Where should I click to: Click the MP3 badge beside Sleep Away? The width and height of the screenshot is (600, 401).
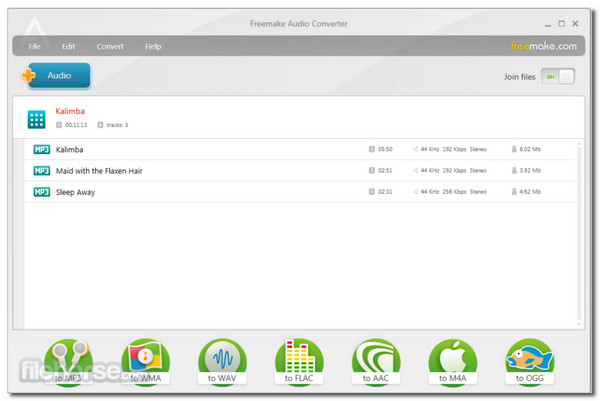click(42, 192)
